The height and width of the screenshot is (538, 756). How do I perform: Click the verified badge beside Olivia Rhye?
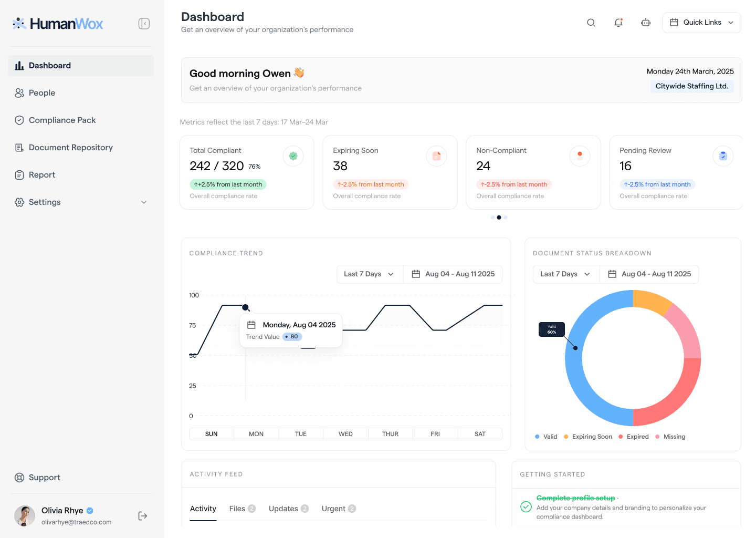tap(90, 511)
